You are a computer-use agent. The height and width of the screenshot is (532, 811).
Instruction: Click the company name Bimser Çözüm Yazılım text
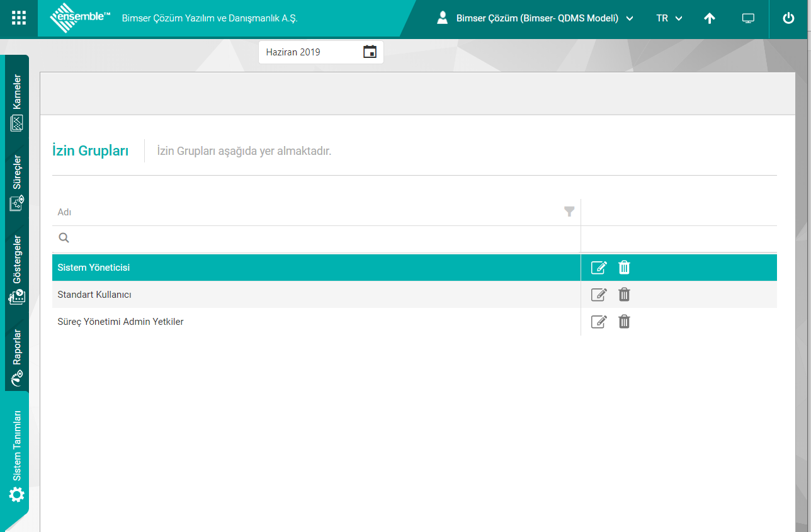pyautogui.click(x=210, y=19)
